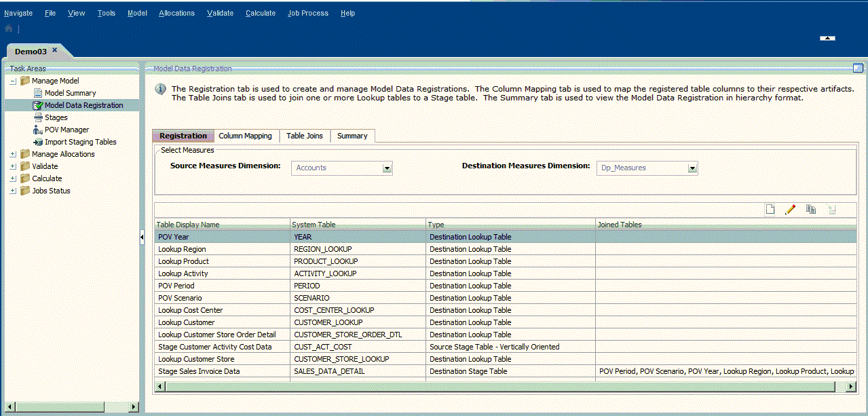Image resolution: width=868 pixels, height=416 pixels.
Task: Expand the Jobs Status node
Action: [13, 191]
